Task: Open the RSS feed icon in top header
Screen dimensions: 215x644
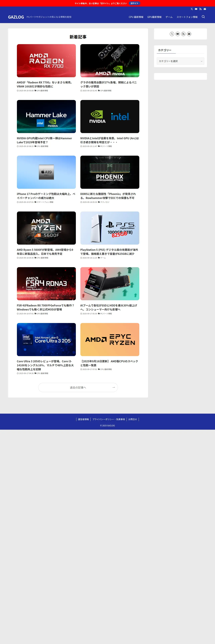Action: pyautogui.click(x=200, y=9)
